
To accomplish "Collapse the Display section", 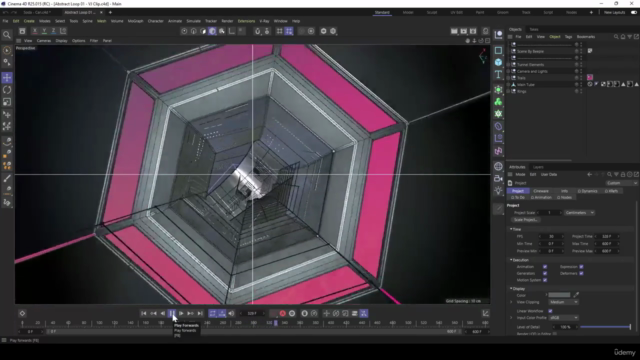I will (511, 289).
